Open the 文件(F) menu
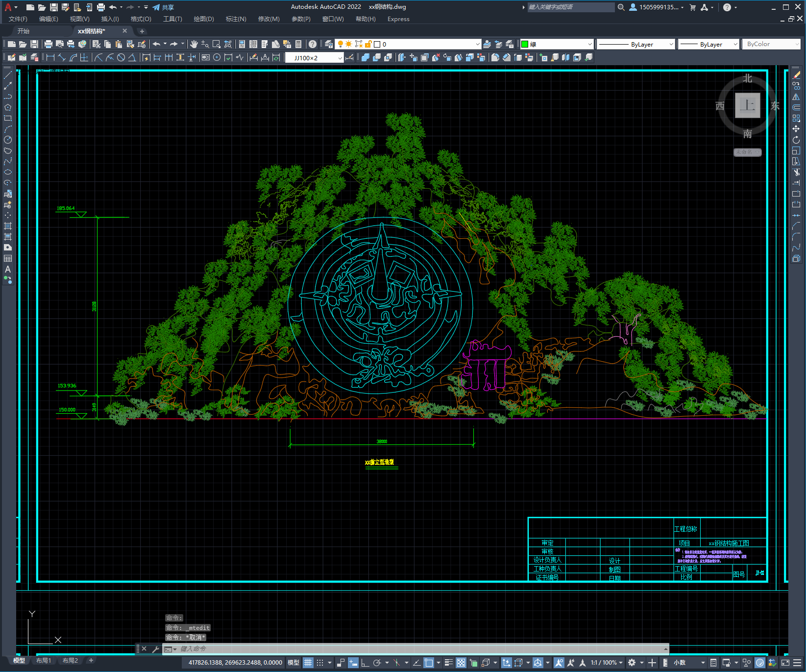 coord(18,19)
